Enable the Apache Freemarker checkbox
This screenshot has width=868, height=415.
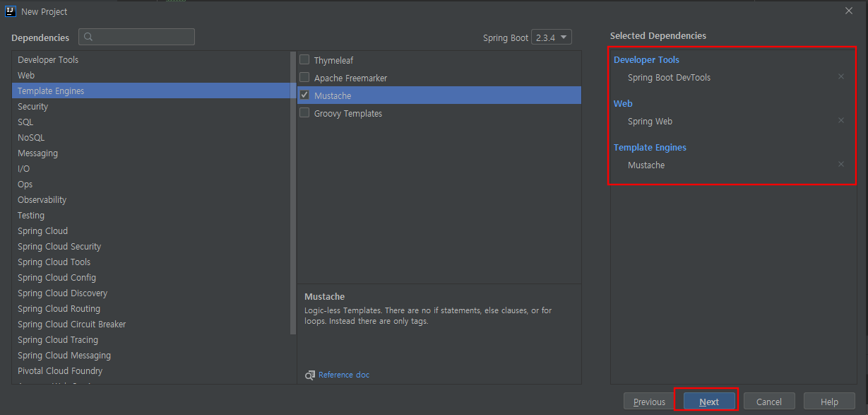click(304, 77)
